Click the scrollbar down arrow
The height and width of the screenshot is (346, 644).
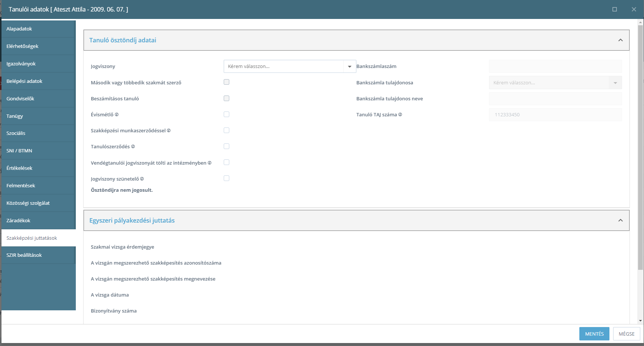[640, 321]
